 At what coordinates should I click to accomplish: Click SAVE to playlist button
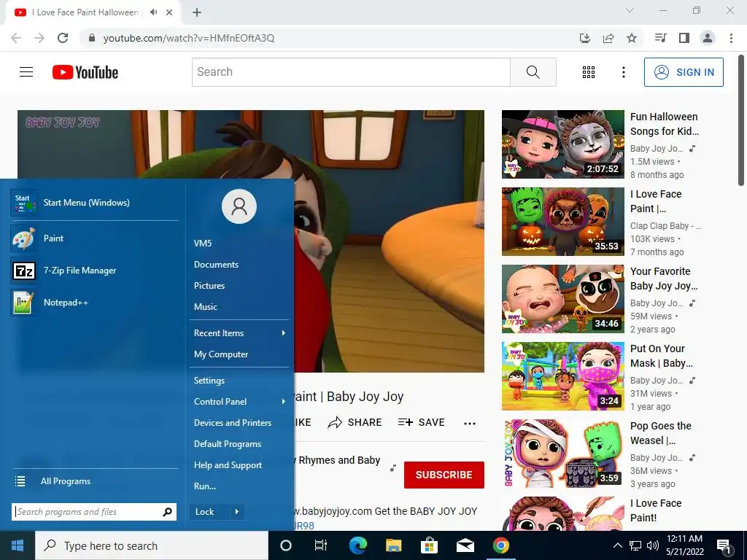(x=422, y=422)
